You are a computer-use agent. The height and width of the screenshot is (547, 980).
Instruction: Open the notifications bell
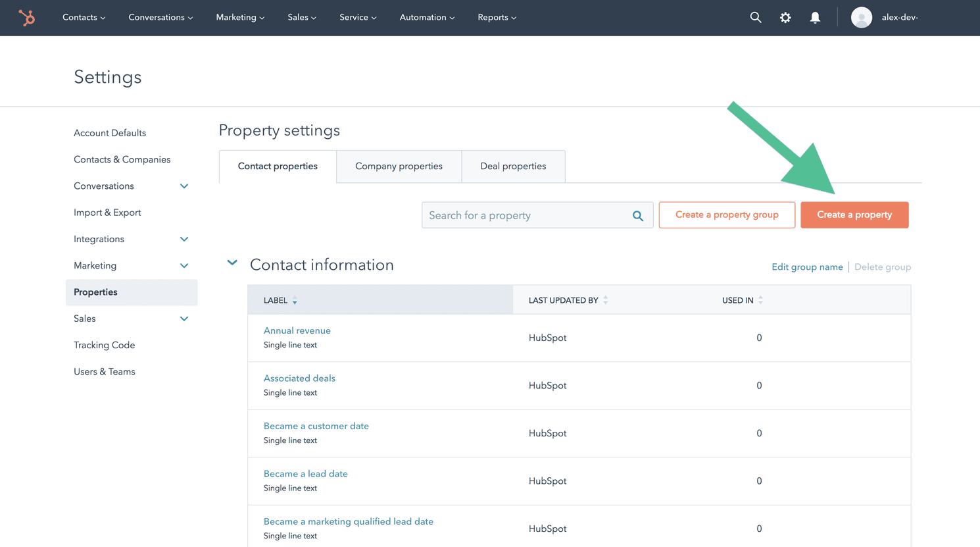[x=815, y=18]
